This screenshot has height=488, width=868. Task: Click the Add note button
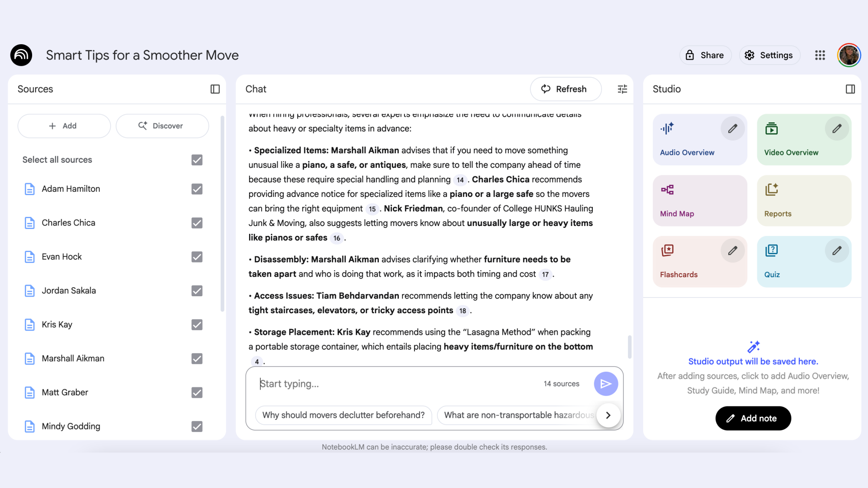click(x=753, y=418)
